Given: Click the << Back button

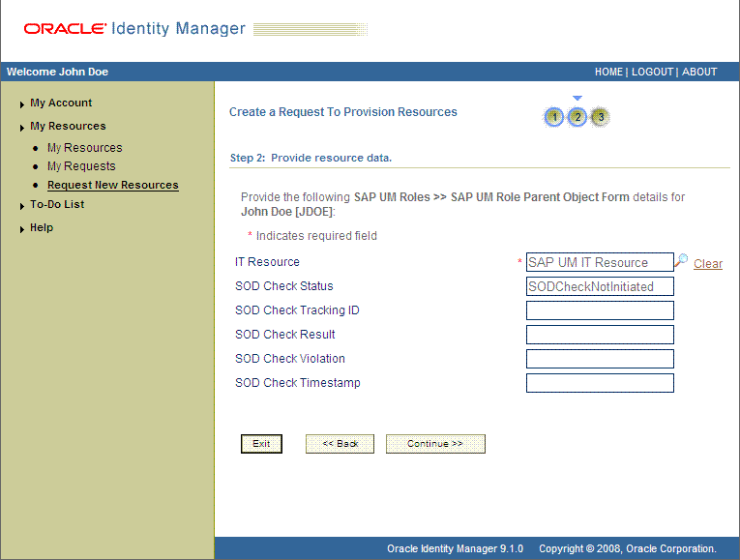Looking at the screenshot, I should (x=340, y=444).
